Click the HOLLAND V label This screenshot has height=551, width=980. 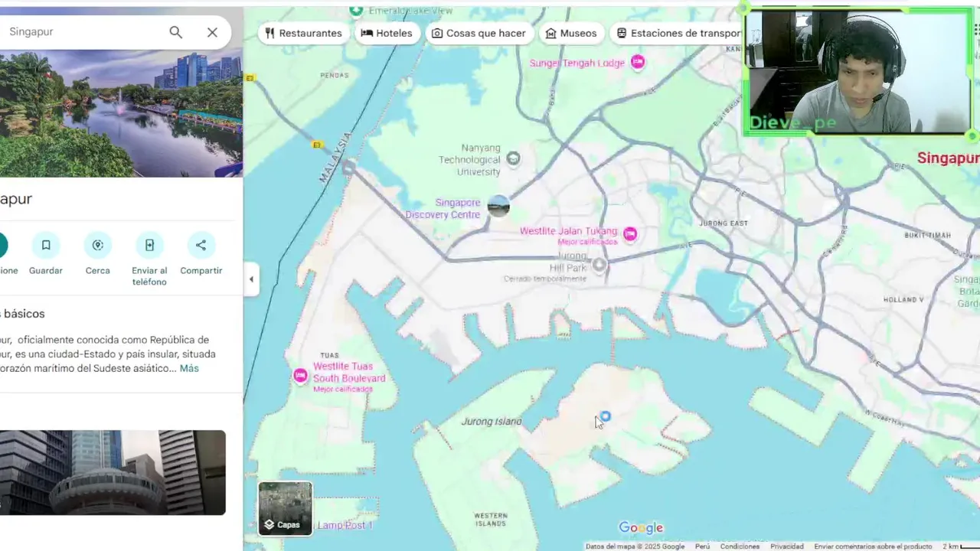904,300
